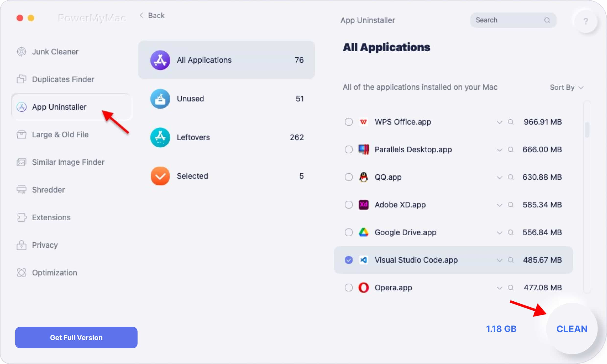Click the Get Full Version button

tap(76, 338)
